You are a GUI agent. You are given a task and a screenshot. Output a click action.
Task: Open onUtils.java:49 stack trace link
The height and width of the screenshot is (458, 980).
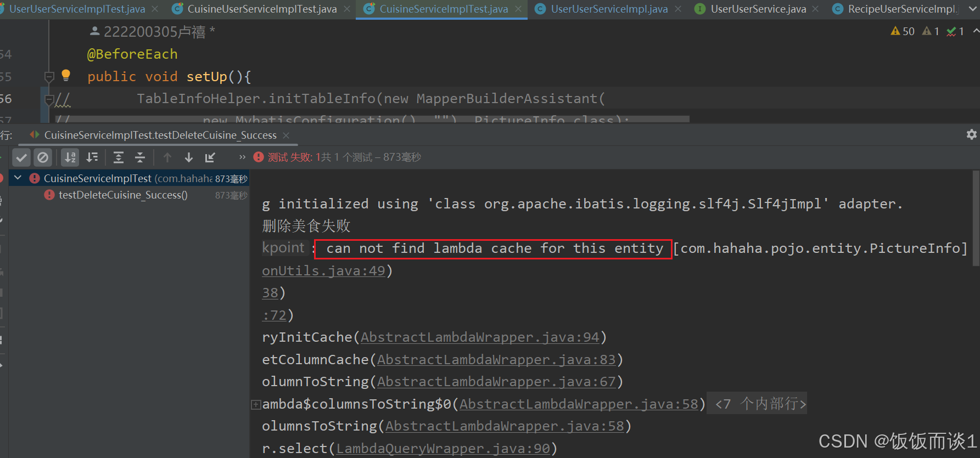click(x=323, y=271)
